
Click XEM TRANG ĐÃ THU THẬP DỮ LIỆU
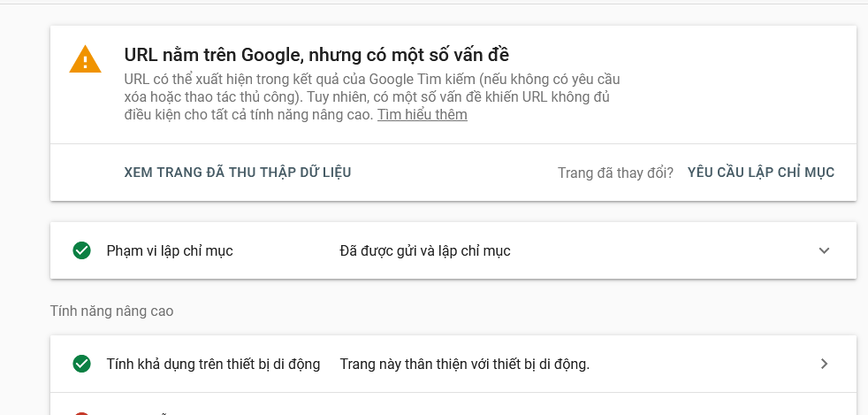238,172
